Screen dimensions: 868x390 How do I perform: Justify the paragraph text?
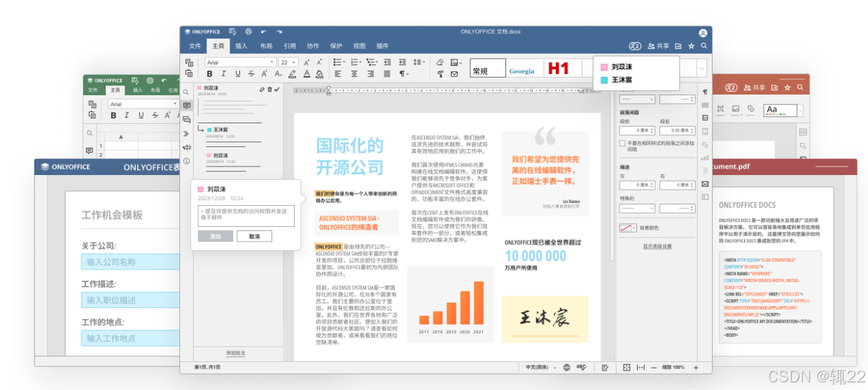(x=387, y=74)
